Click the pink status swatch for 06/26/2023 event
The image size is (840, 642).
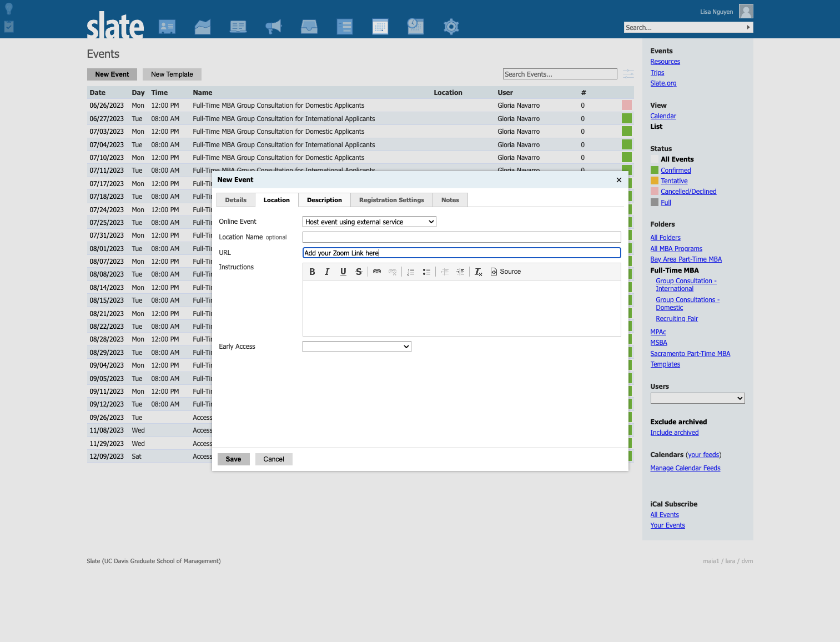coord(627,105)
